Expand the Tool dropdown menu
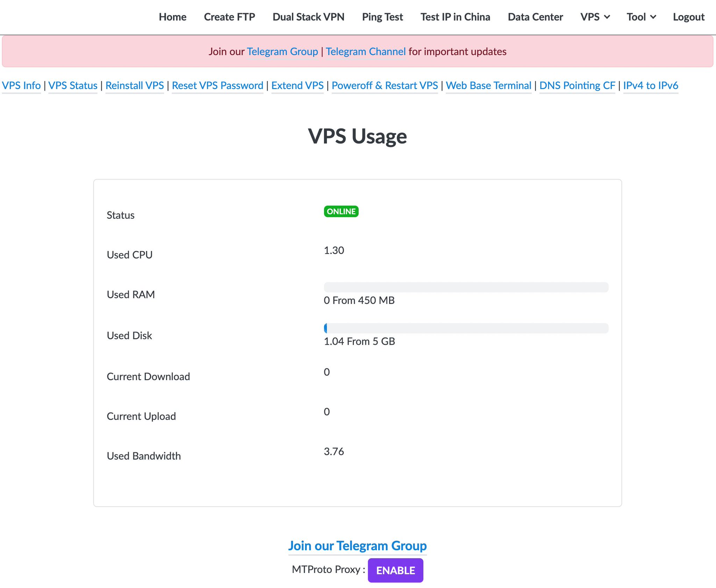This screenshot has width=716, height=588. (x=641, y=17)
